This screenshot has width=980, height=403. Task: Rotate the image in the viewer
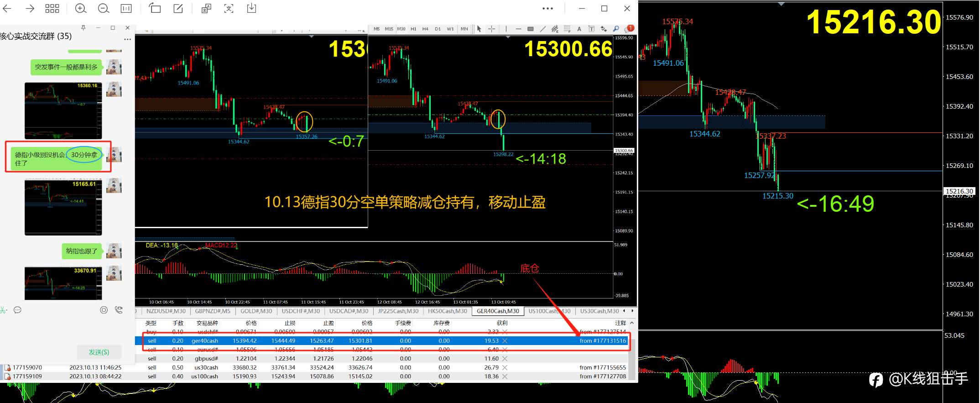point(155,8)
